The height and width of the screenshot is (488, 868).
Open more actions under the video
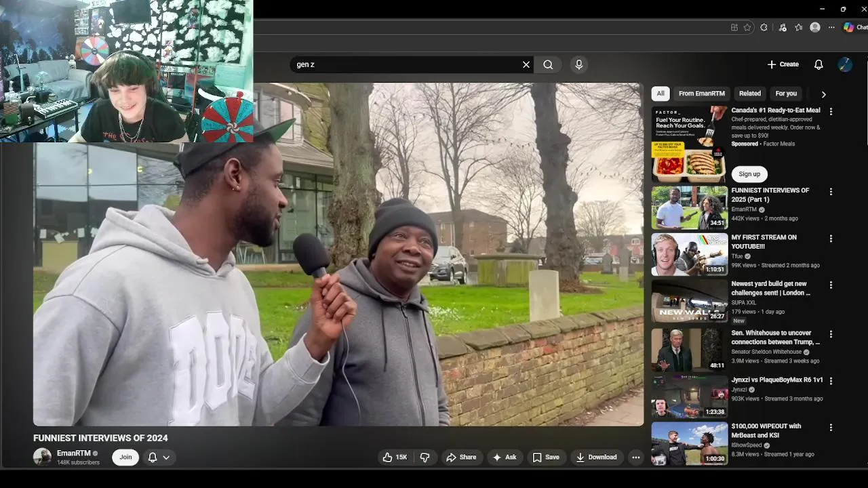click(x=635, y=457)
